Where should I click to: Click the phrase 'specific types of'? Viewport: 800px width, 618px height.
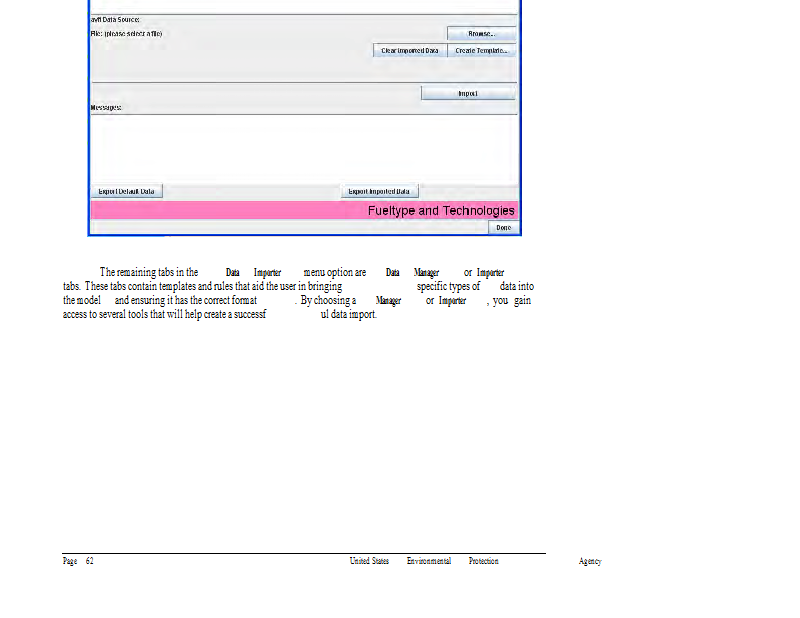coord(448,286)
